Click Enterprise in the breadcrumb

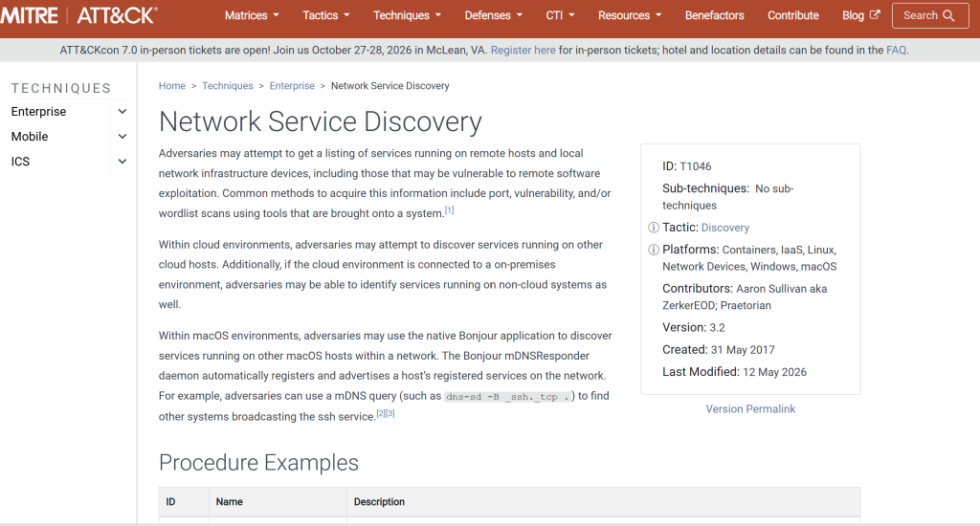tap(292, 86)
